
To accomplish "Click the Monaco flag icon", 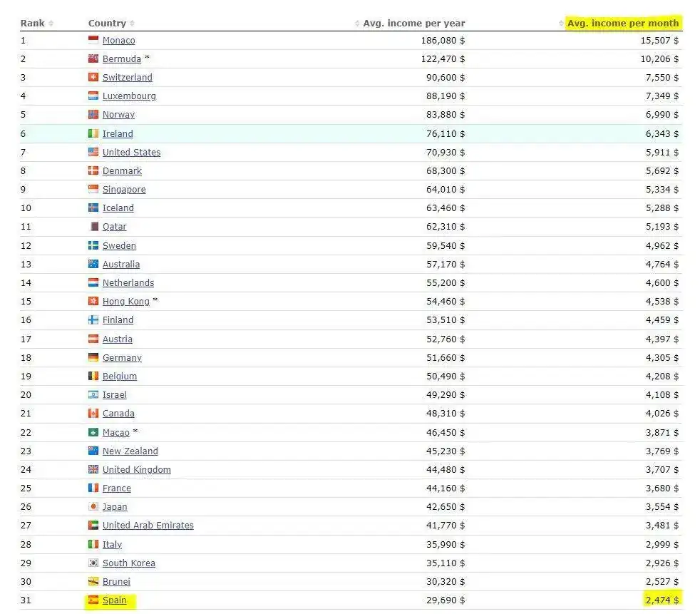I will tap(93, 41).
